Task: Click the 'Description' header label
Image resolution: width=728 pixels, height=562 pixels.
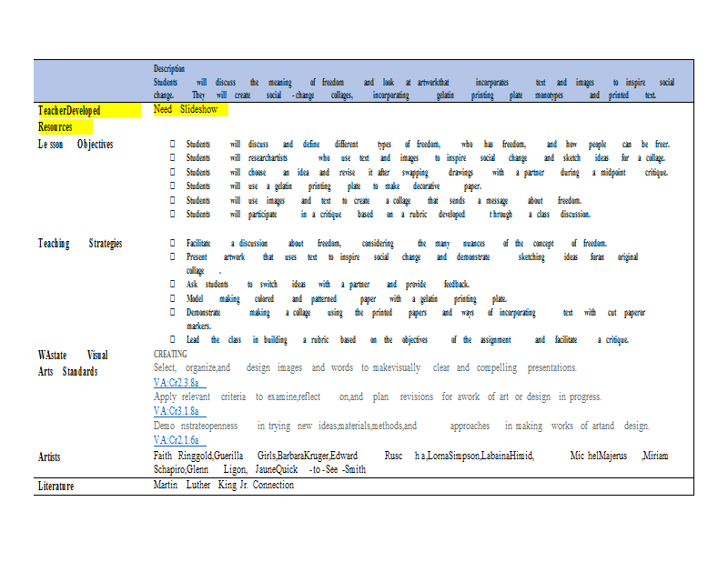Action: coord(169,69)
